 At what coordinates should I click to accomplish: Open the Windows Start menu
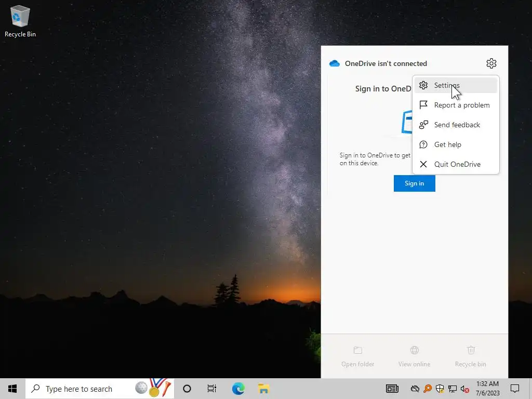pyautogui.click(x=12, y=389)
